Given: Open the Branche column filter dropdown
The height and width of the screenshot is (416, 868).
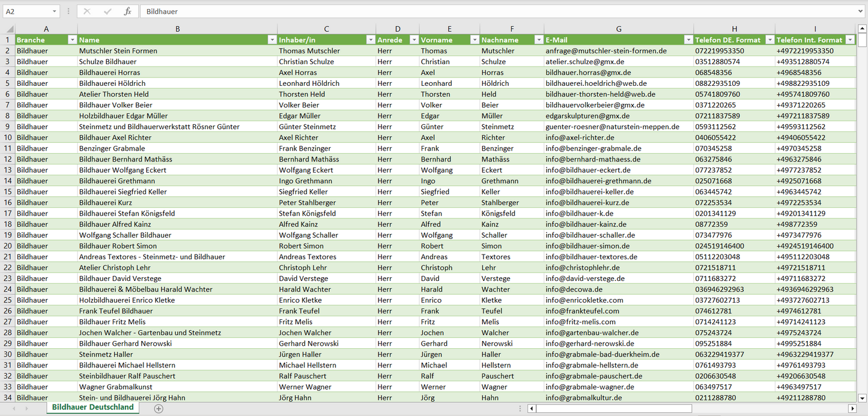Looking at the screenshot, I should point(72,40).
